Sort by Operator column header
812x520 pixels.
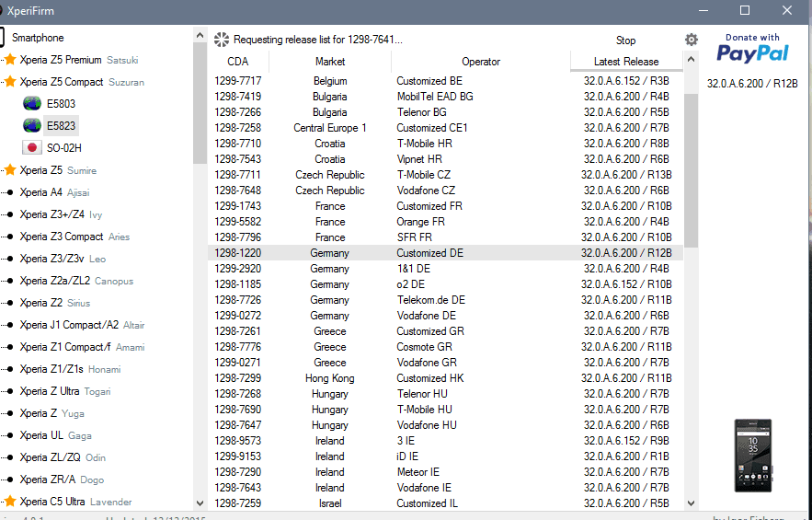coord(481,61)
